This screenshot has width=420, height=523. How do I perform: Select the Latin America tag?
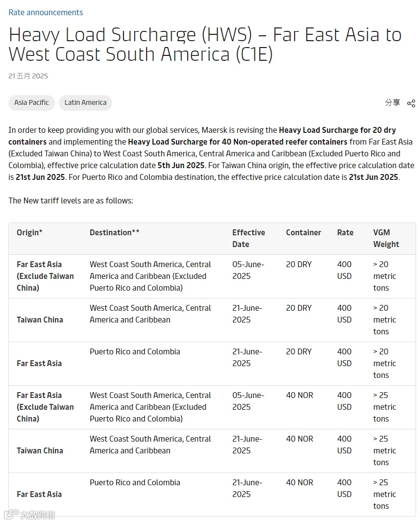(85, 103)
